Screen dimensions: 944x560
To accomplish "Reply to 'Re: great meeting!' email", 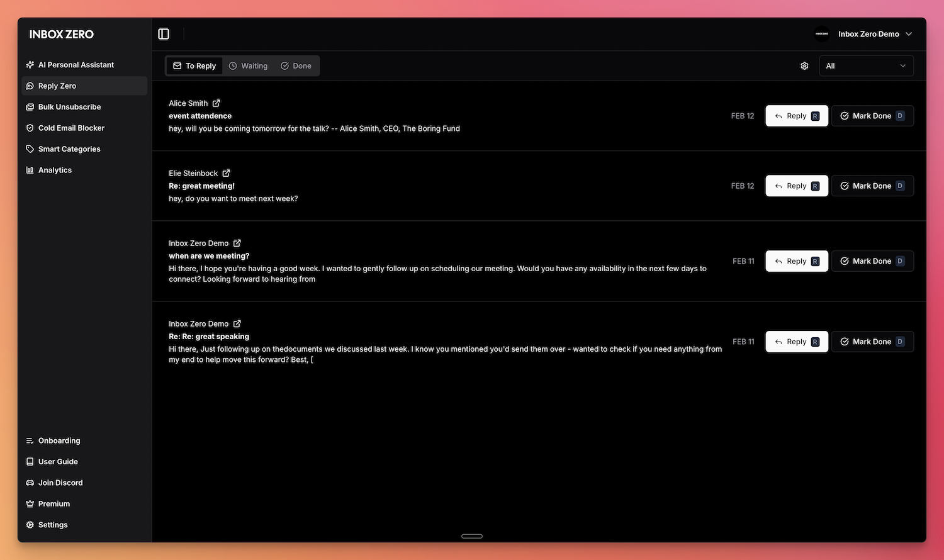I will coord(797,186).
